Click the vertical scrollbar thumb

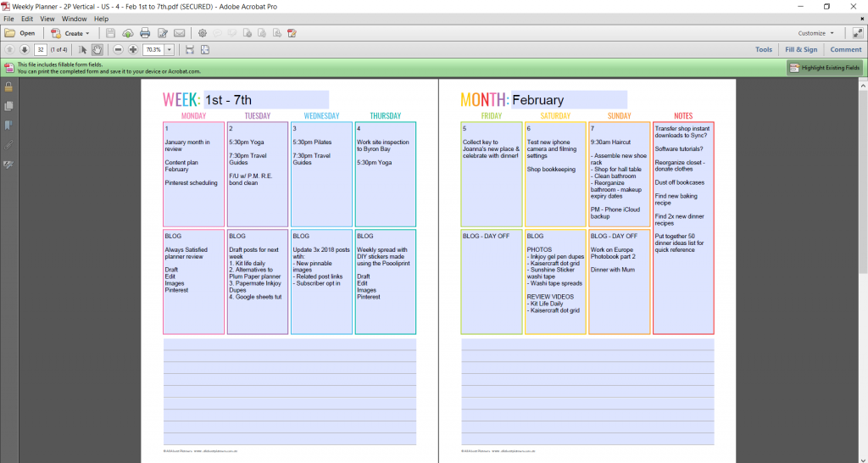click(x=863, y=180)
